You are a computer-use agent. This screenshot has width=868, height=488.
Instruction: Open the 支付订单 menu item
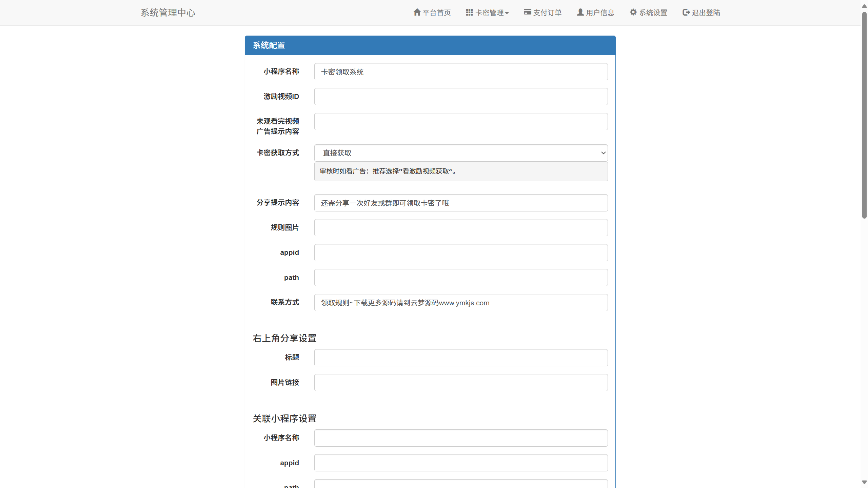[x=543, y=13]
